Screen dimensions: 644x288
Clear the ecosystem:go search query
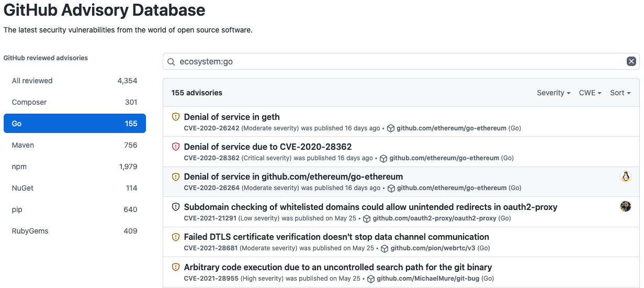point(631,61)
